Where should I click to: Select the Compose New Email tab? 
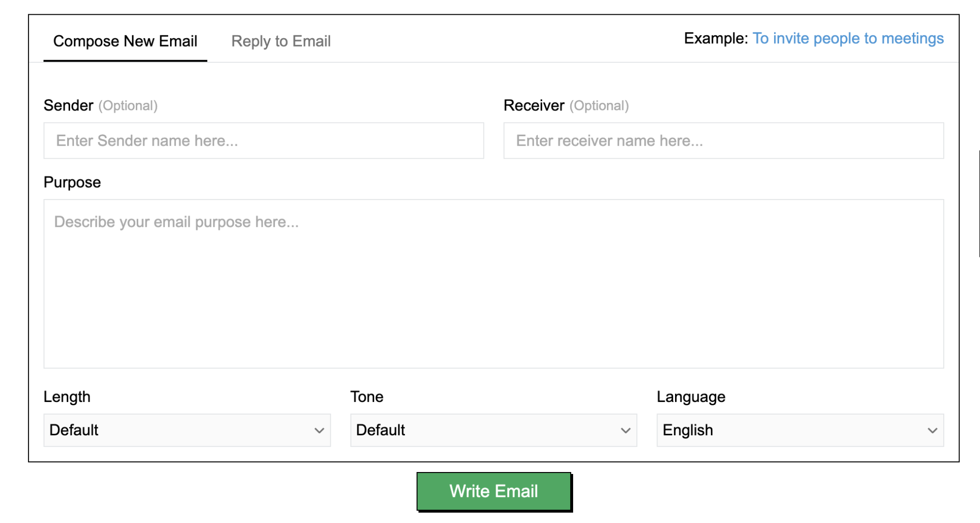[126, 41]
